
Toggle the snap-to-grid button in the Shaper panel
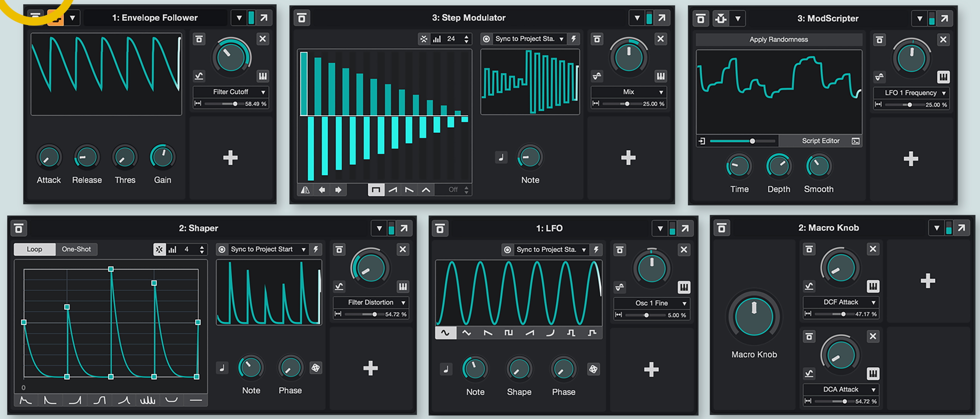point(159,249)
